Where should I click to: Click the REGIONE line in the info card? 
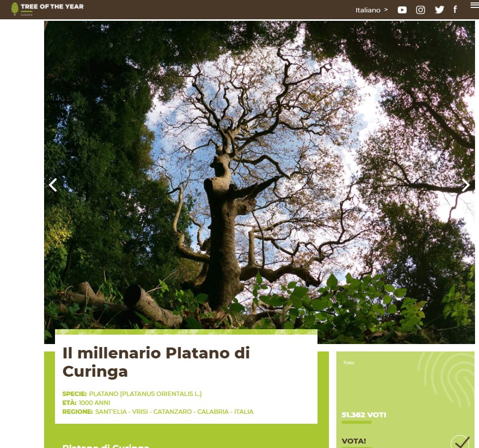click(158, 411)
